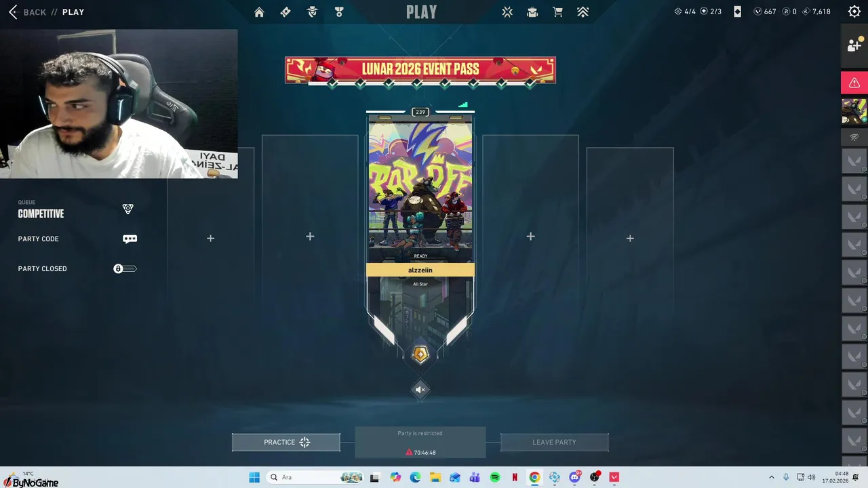Click the Party is restricted timer box
The image size is (868, 488).
(x=420, y=443)
